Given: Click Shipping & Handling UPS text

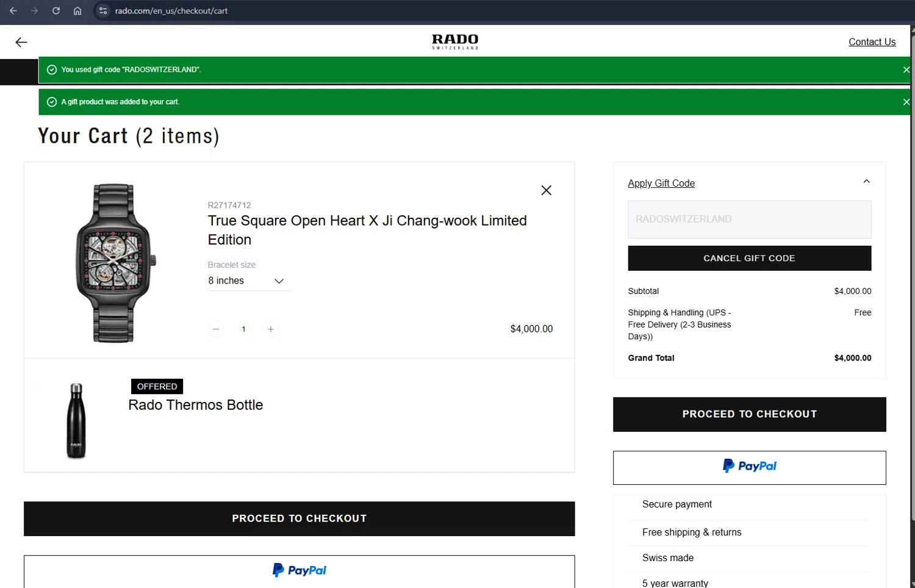Looking at the screenshot, I should (680, 324).
